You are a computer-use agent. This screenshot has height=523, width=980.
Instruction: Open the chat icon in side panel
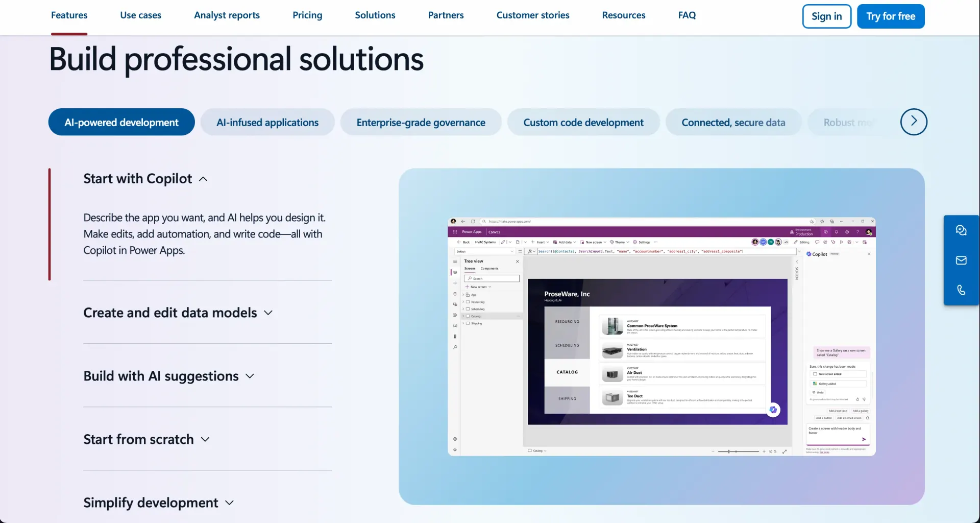point(961,230)
